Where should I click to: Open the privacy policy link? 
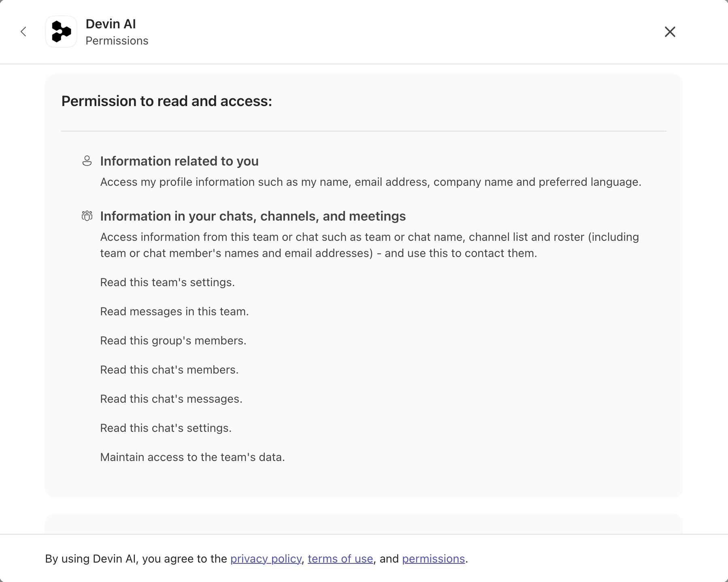(x=266, y=559)
